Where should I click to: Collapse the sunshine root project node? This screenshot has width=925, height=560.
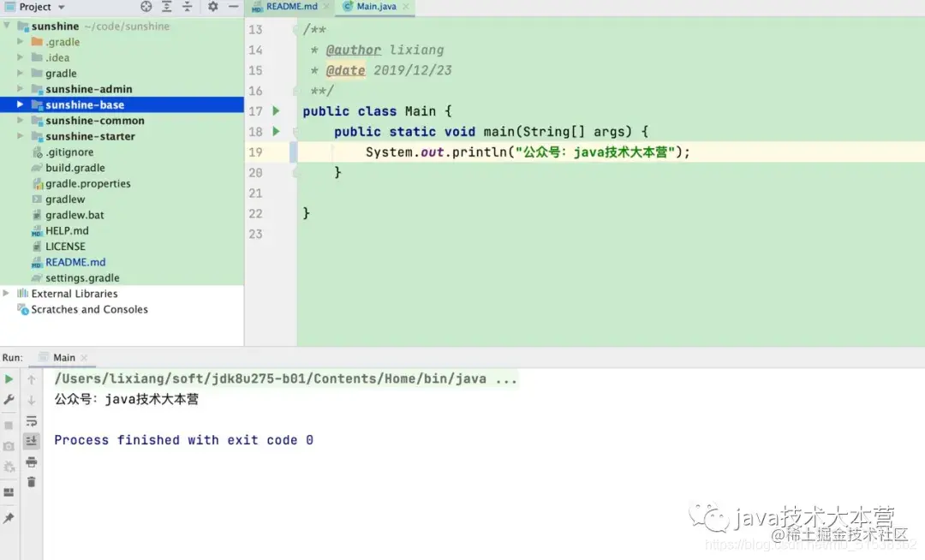point(7,26)
